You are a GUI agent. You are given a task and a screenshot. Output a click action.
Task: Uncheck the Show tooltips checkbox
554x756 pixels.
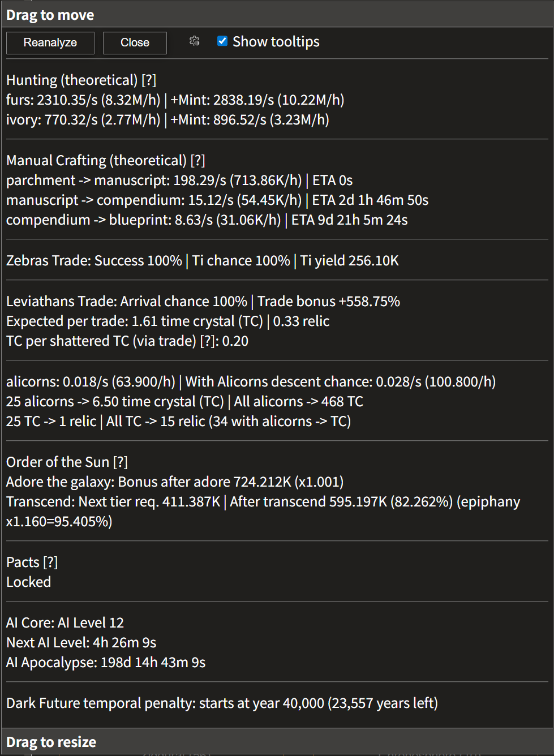pyautogui.click(x=222, y=41)
